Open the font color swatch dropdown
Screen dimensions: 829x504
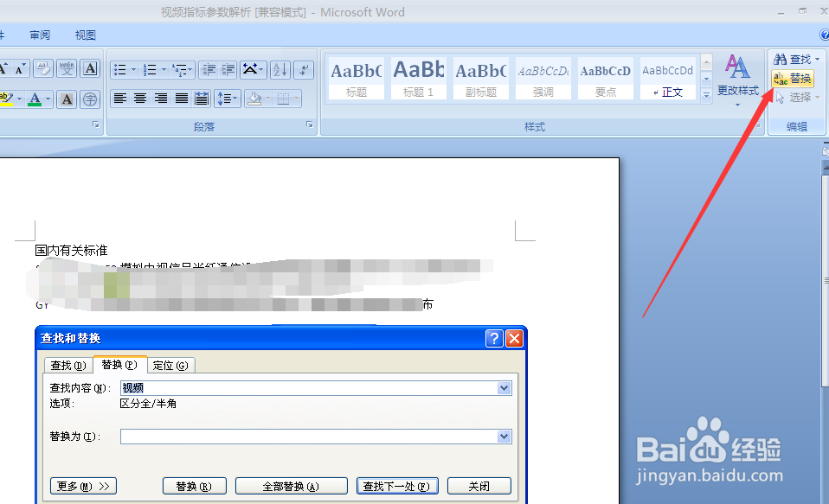tap(48, 99)
